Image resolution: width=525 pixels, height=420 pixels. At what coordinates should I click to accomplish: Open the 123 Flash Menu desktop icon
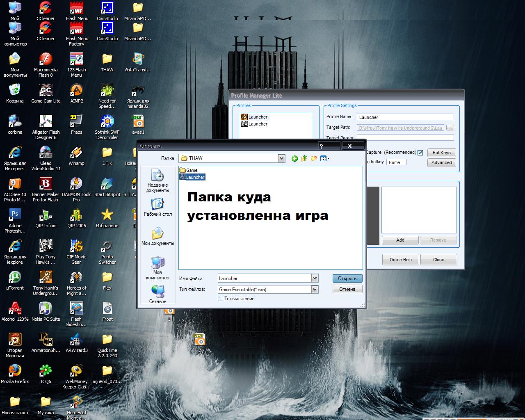[76, 65]
